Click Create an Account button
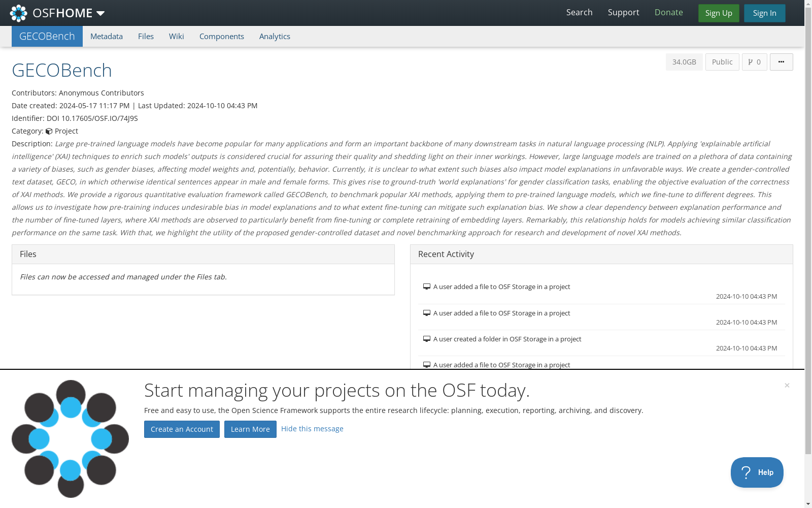The width and height of the screenshot is (812, 508). [x=182, y=429]
